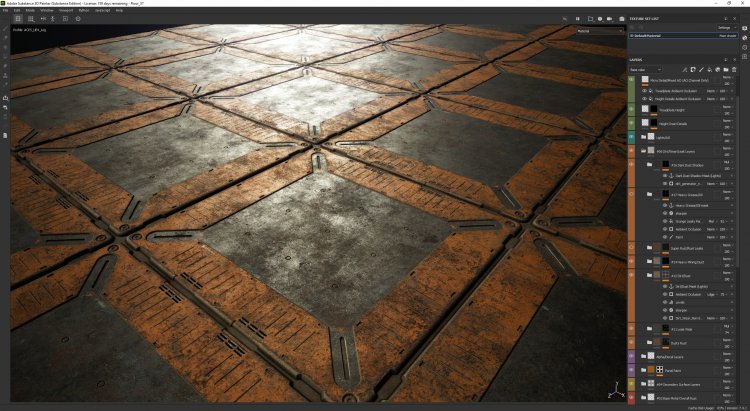Screen dimensions: 750x411
Task: Select the Projection tool in left toolbar
Action: 5,47
